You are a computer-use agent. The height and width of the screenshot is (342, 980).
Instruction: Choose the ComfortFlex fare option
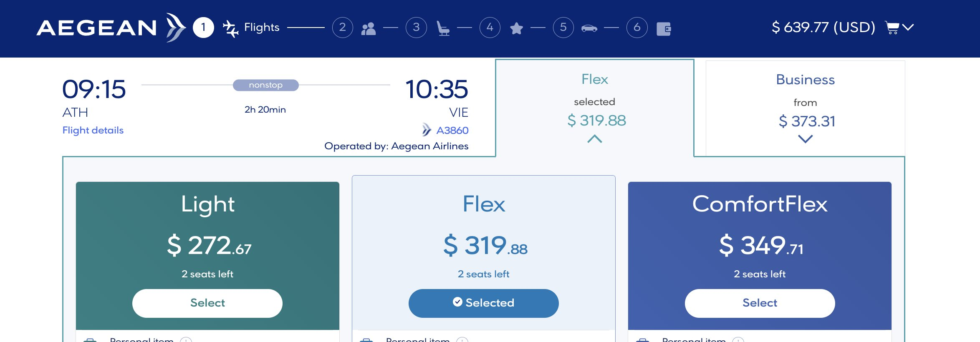point(760,303)
